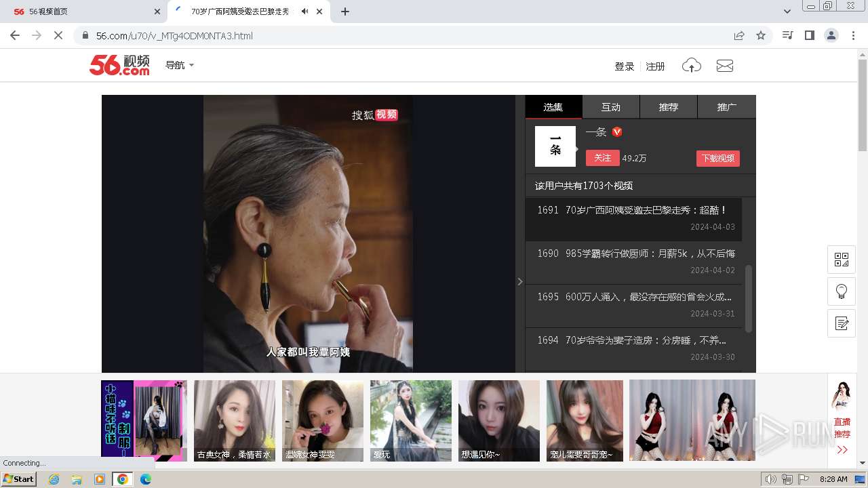868x488 pixels.
Task: Click the QR code sidebar icon
Action: [x=842, y=260]
